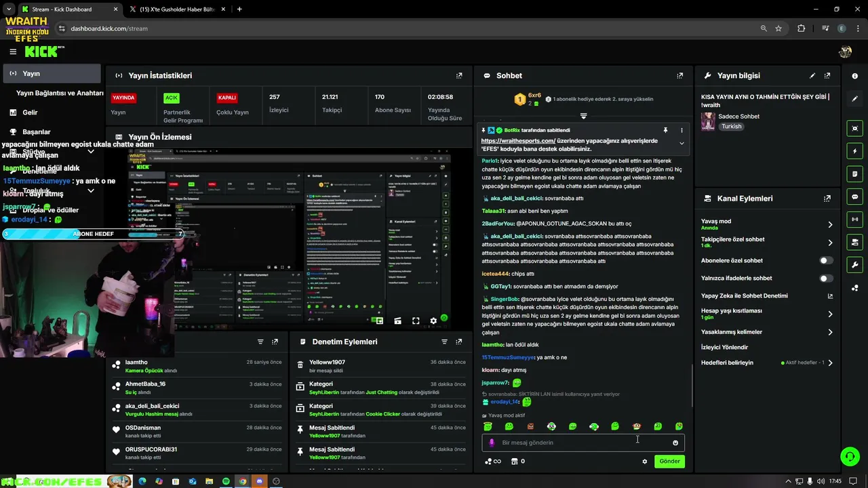This screenshot has width=868, height=488.
Task: Click the channel points infinity icon
Action: pyautogui.click(x=492, y=462)
